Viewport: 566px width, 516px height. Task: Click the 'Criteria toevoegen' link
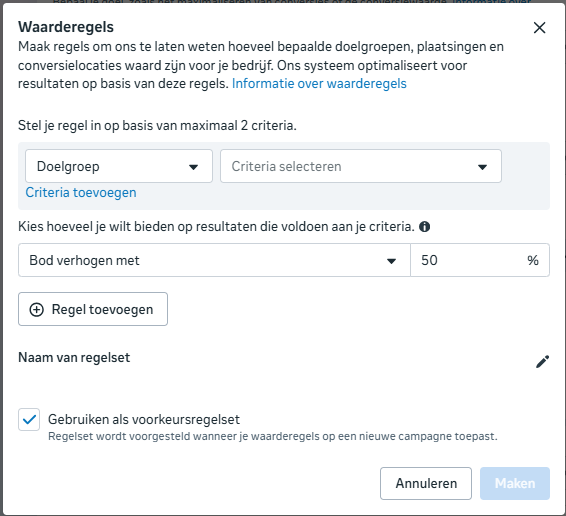pos(81,192)
